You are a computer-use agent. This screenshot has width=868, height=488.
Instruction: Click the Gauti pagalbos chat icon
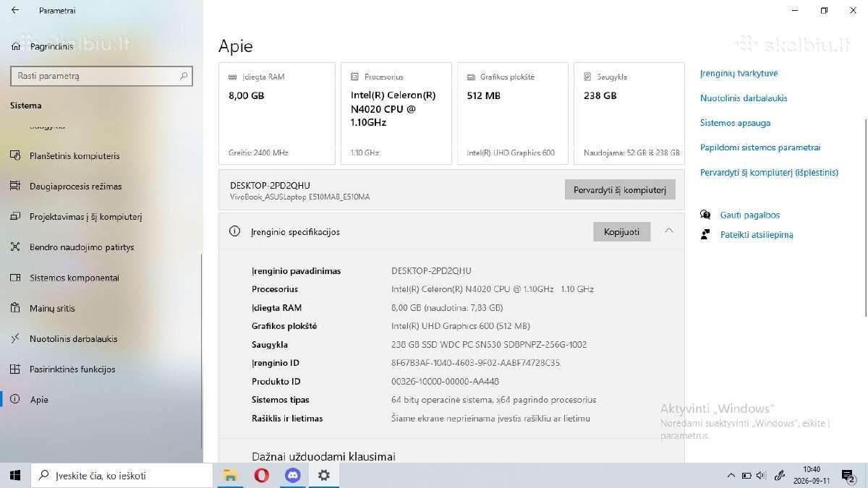705,215
